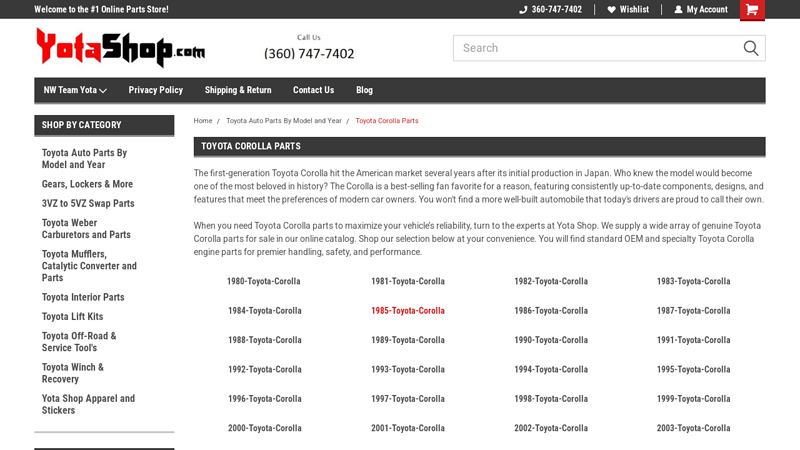Select 1994-Toyota-Corolla link
This screenshot has height=450, width=800.
click(551, 369)
